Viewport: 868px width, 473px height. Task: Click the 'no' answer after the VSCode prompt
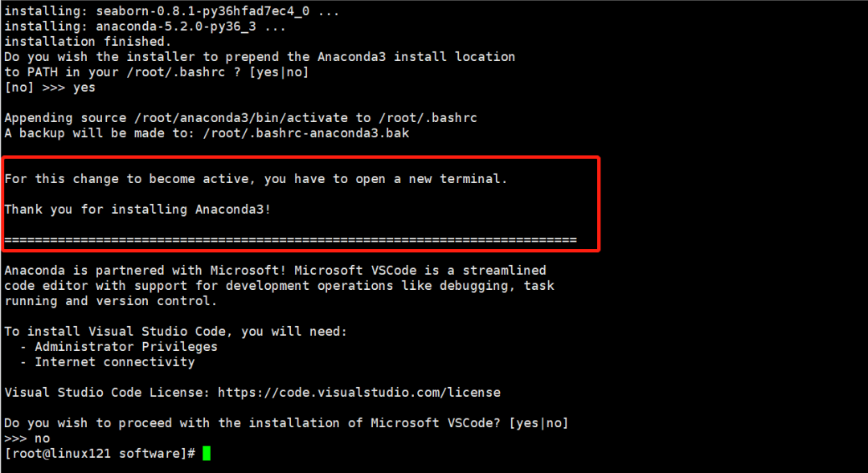click(x=42, y=438)
